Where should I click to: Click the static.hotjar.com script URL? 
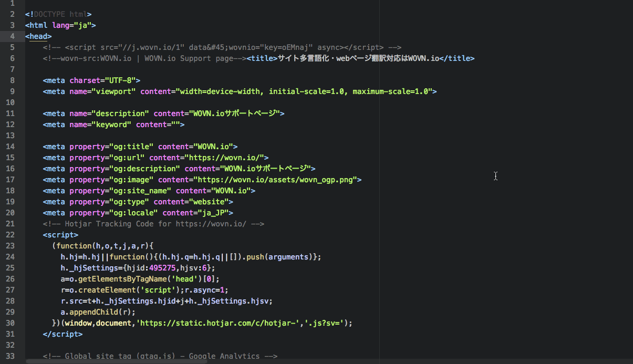pos(221,323)
